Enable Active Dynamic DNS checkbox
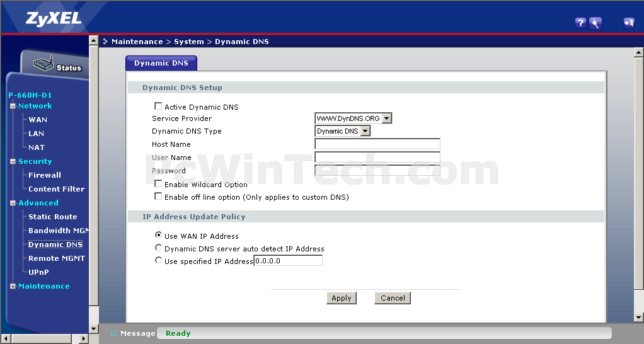Image resolution: width=644 pixels, height=344 pixels. click(x=158, y=106)
